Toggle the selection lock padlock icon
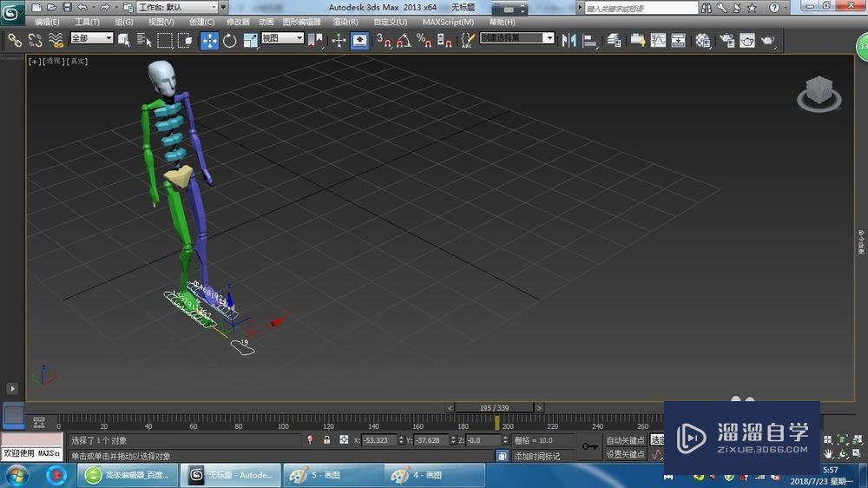Screen dimensions: 868x488 tap(326, 440)
